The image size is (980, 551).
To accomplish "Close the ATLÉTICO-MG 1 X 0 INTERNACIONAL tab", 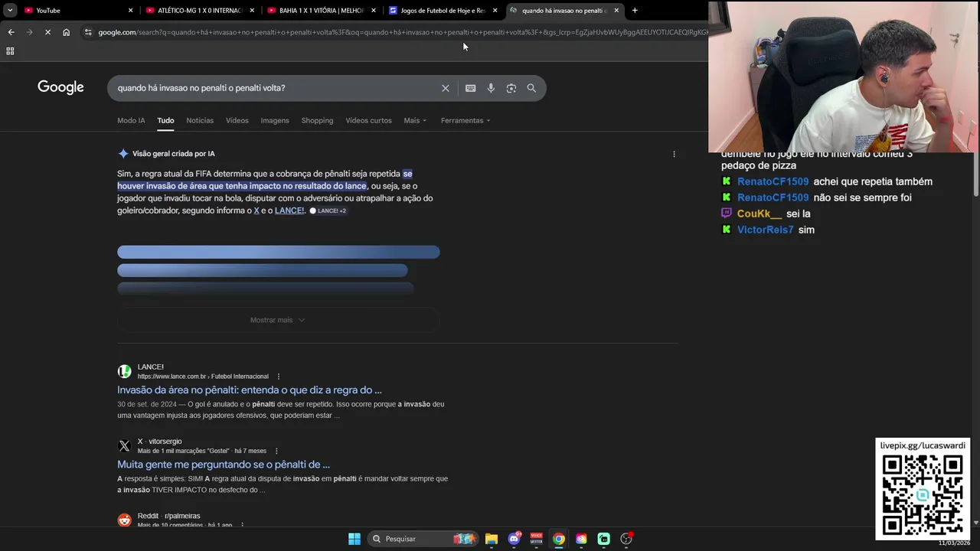I will [252, 10].
